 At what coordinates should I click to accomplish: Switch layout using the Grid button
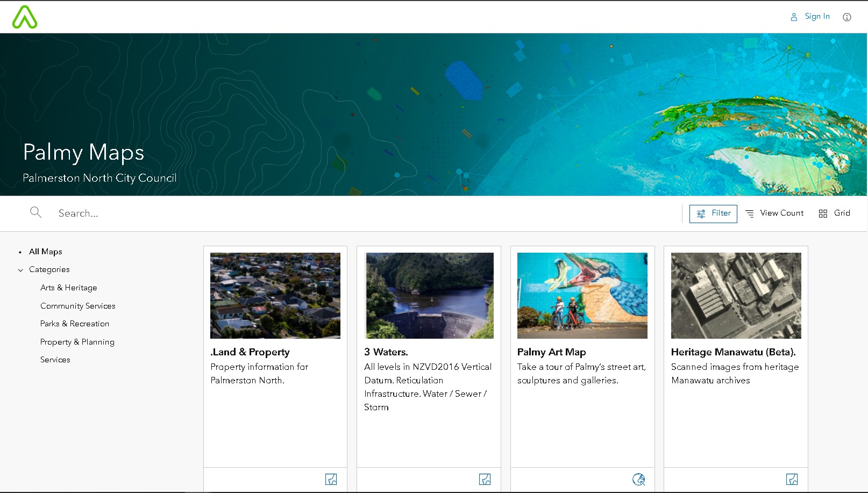(834, 213)
